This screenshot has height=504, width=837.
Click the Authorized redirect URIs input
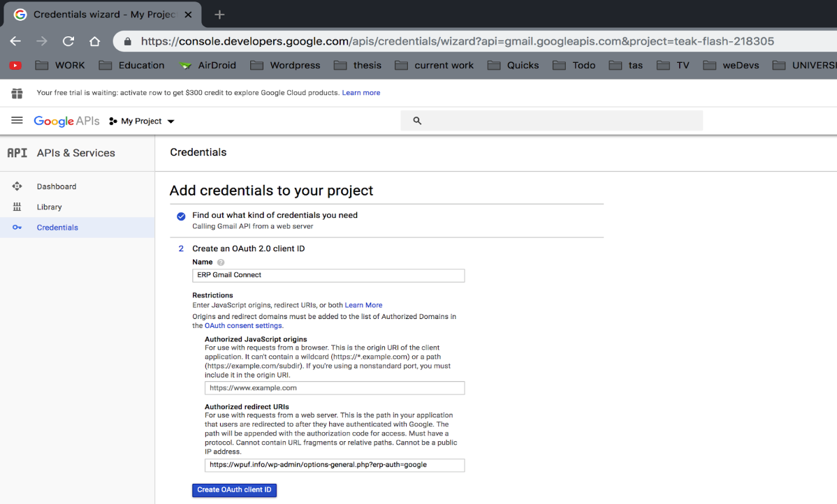[x=335, y=465]
